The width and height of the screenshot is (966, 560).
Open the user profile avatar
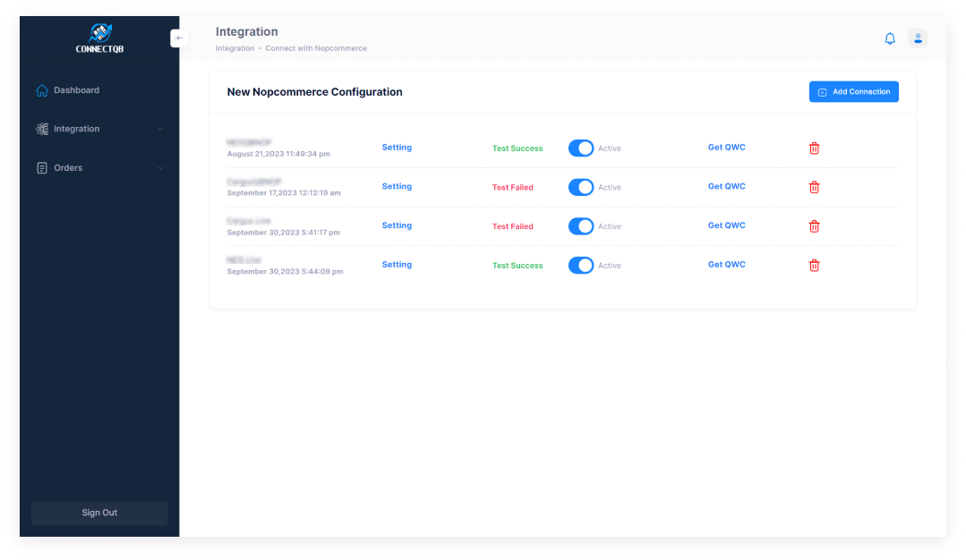coord(918,38)
